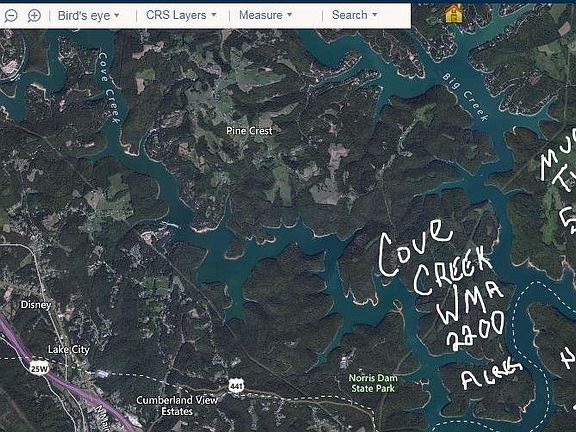Expand the CRS Layers dropdown arrow

coord(214,15)
